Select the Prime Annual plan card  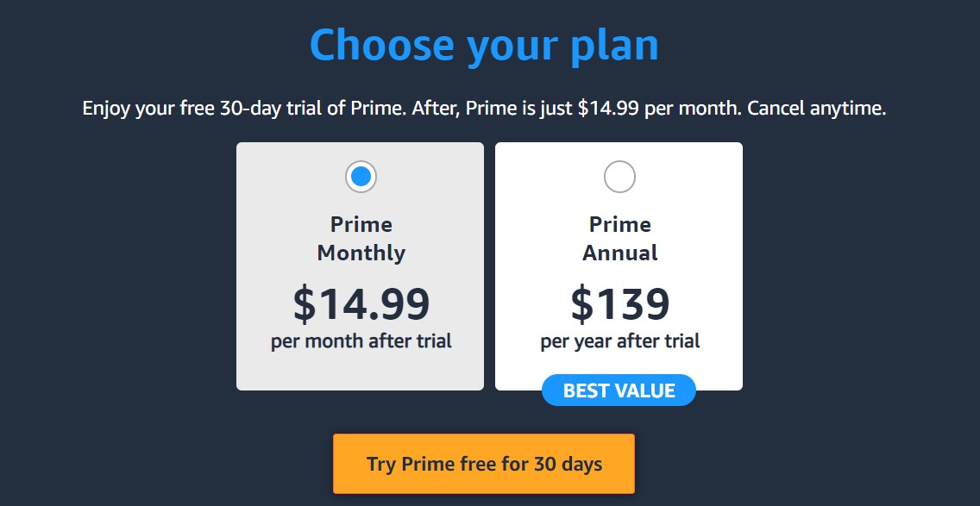point(619,267)
